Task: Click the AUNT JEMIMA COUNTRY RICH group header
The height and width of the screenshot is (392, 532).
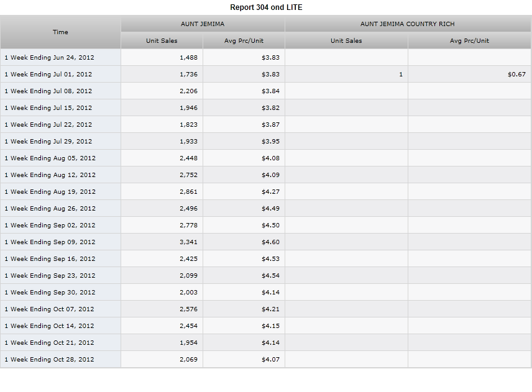Action: [408, 24]
